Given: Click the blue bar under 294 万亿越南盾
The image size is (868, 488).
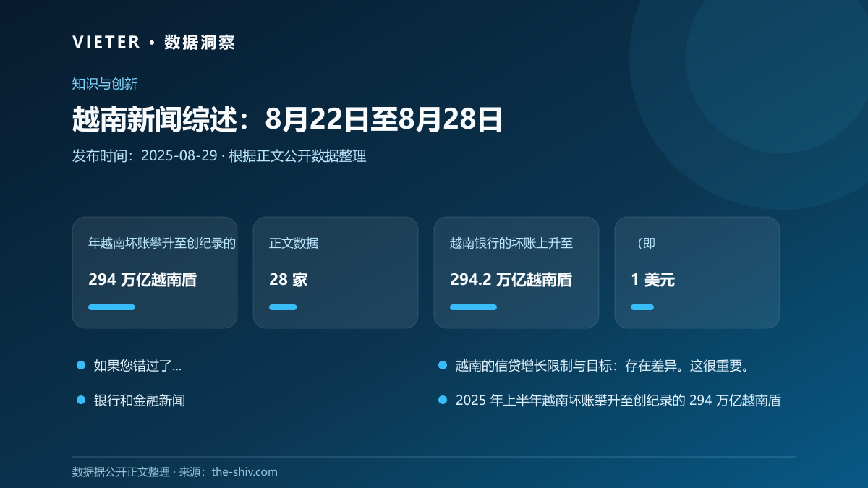Looking at the screenshot, I should tap(111, 307).
